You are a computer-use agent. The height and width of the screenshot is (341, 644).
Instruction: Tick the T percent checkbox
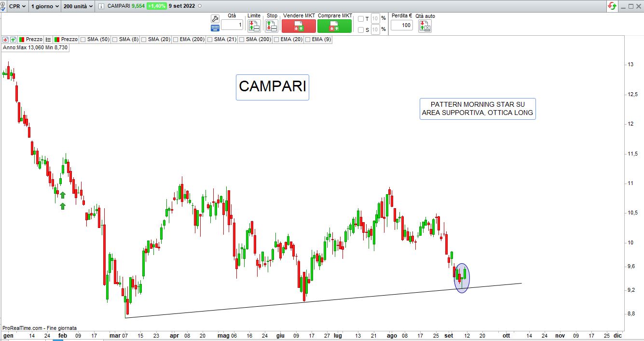(x=361, y=19)
